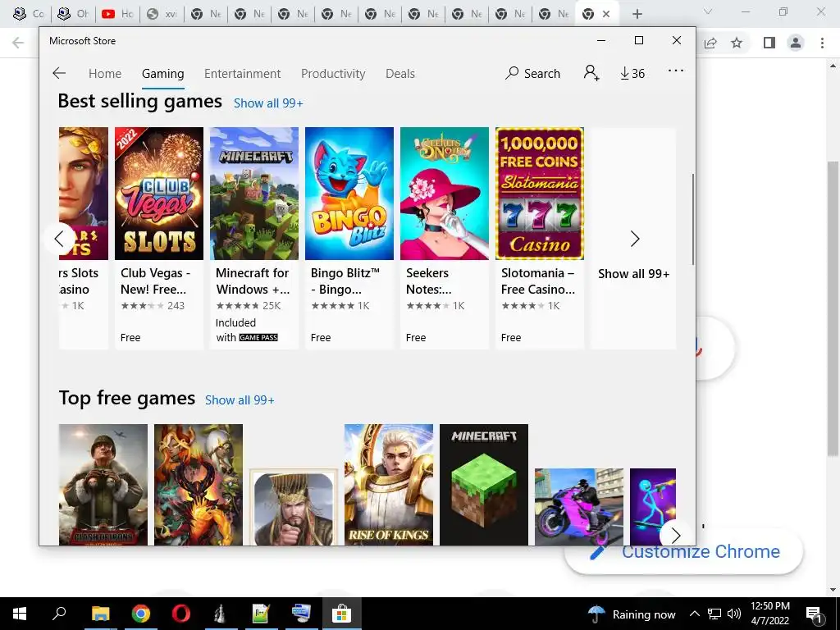Open the blue stickman game thumbnail
This screenshot has height=630, width=840.
point(653,507)
